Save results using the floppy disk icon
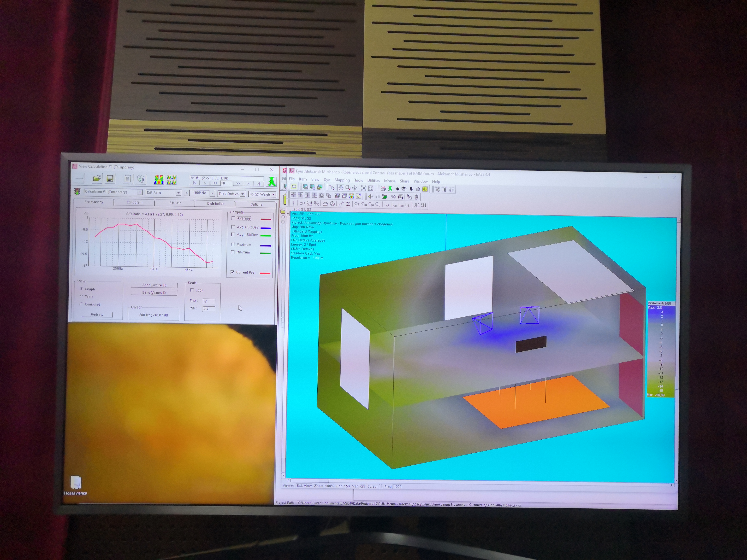 click(110, 179)
